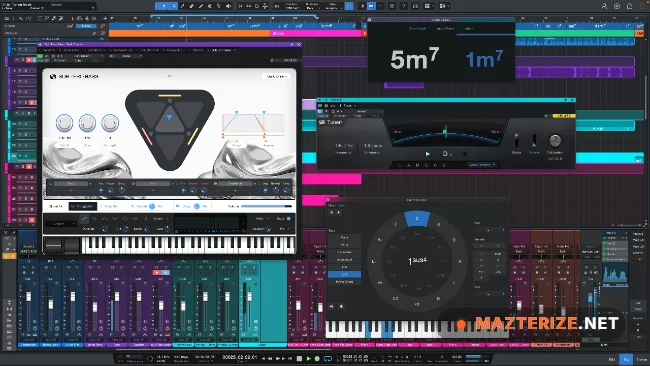Adjust the Tuner's Strobe switch

click(x=534, y=141)
